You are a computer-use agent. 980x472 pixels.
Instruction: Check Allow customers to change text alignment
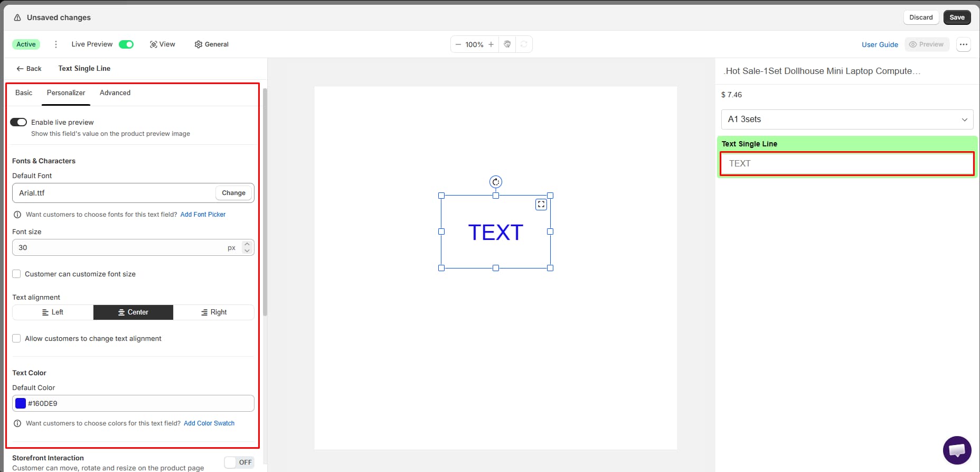pos(16,338)
